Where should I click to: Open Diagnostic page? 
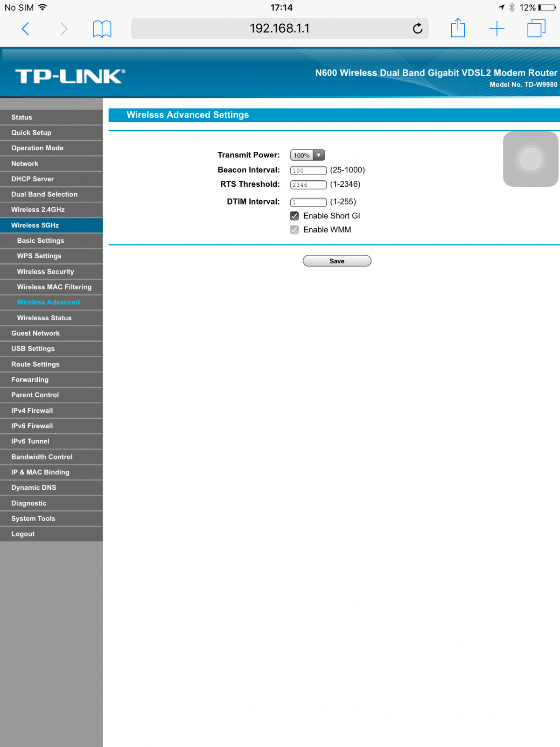pos(51,503)
